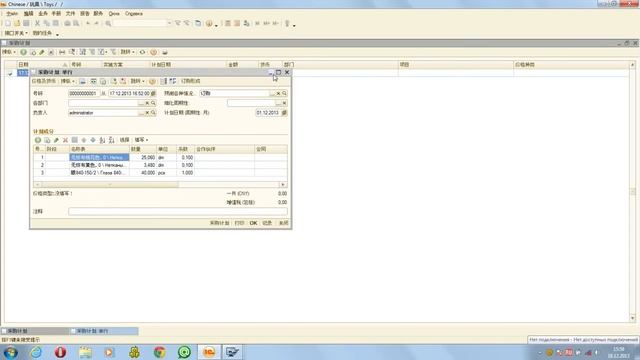Screen dimensions: 640x360
Task: Click Move row down arrow above items table
Action: pos(93,140)
